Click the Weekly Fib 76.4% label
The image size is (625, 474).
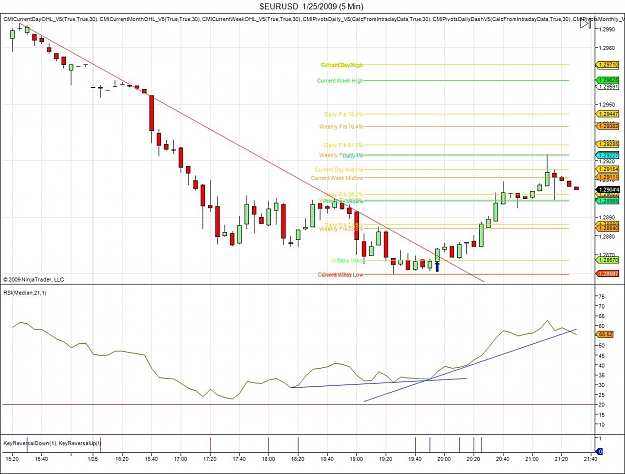pos(341,127)
